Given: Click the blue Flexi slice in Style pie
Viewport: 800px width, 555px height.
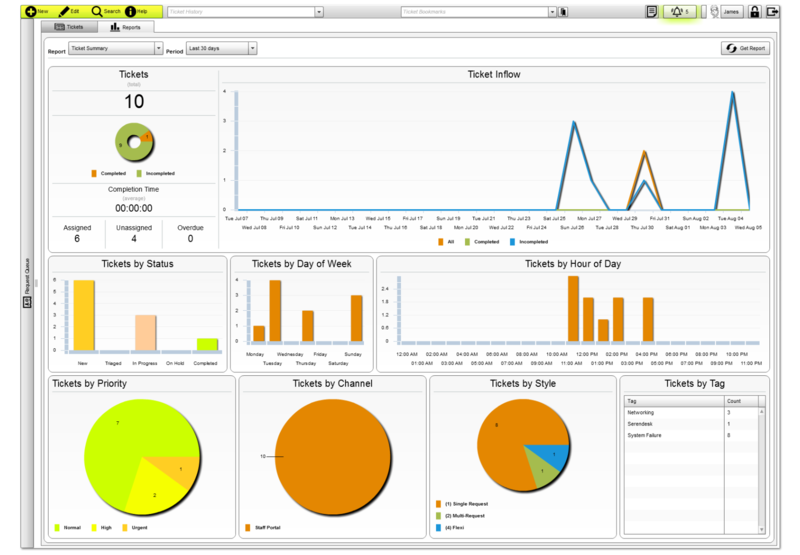Looking at the screenshot, I should pyautogui.click(x=552, y=456).
